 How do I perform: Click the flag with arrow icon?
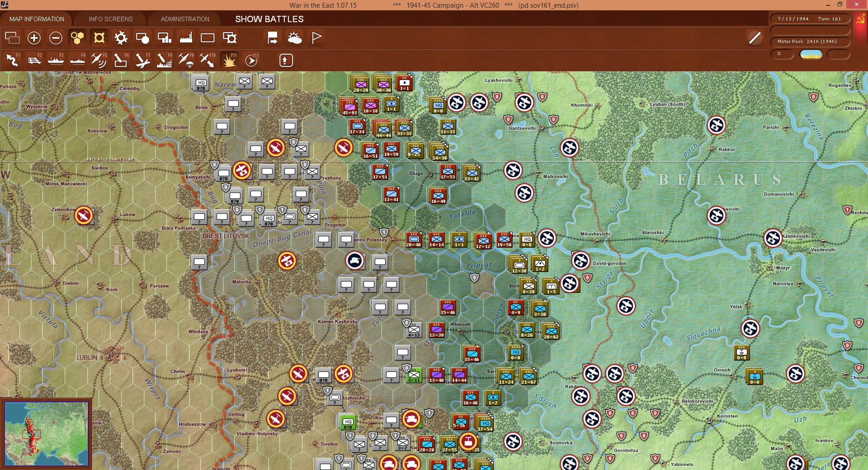(x=273, y=38)
